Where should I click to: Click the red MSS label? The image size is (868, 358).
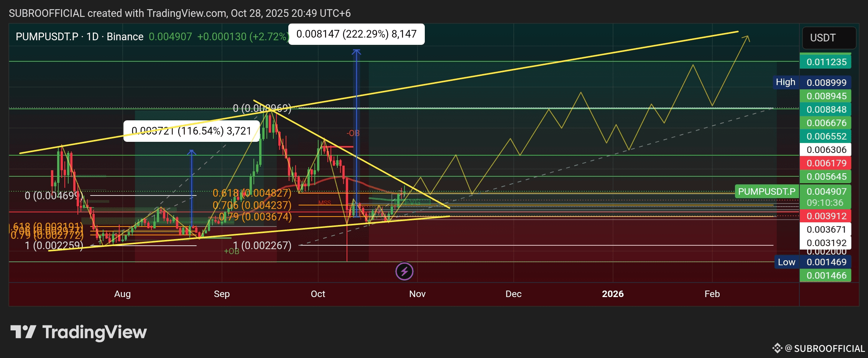click(x=324, y=203)
